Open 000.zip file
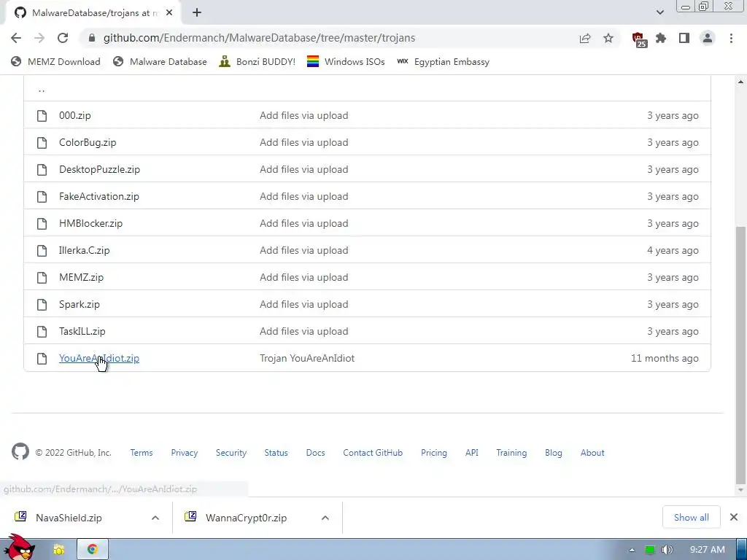 (x=75, y=116)
